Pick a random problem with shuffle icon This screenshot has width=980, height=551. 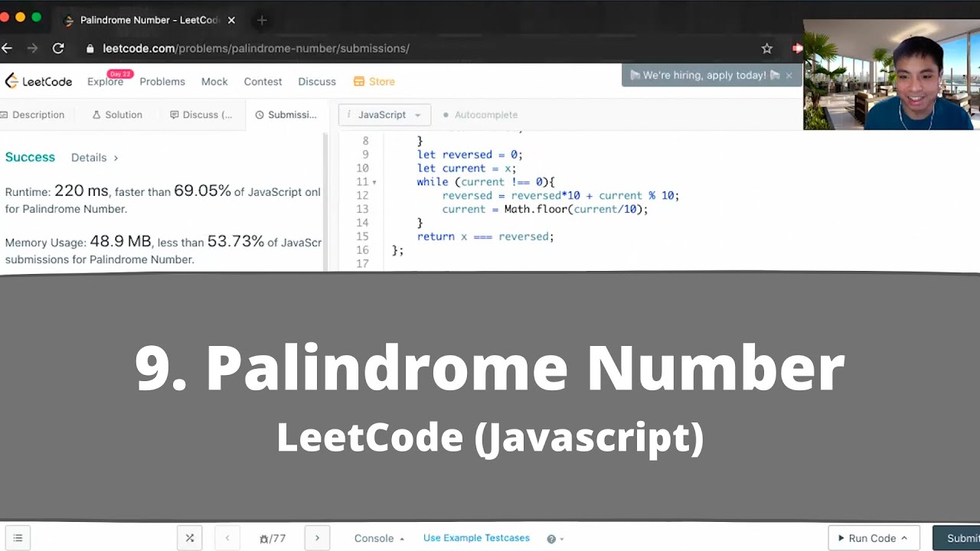coord(190,538)
